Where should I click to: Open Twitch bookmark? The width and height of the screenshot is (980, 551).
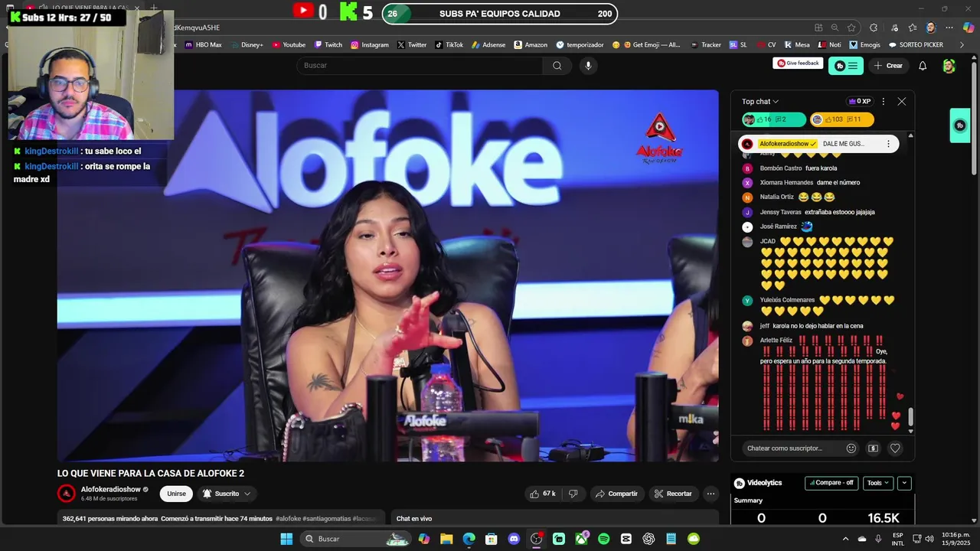[328, 45]
